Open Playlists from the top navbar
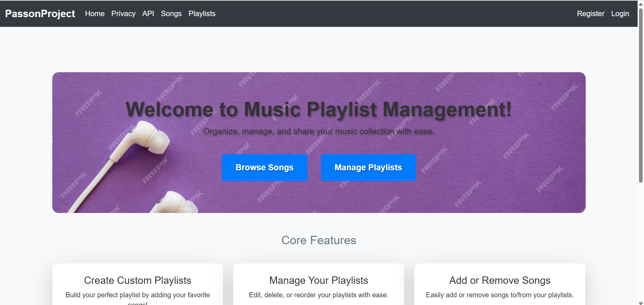 click(202, 13)
